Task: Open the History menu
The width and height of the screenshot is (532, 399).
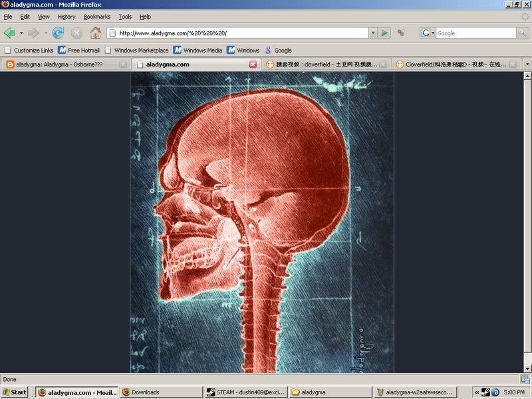Action: pos(66,17)
